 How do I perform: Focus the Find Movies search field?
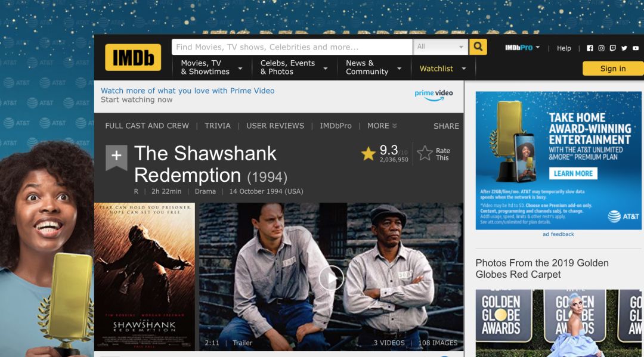tap(292, 46)
